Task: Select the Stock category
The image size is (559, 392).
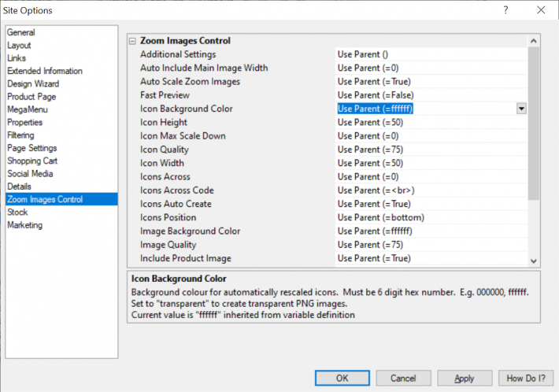Action: click(x=17, y=212)
